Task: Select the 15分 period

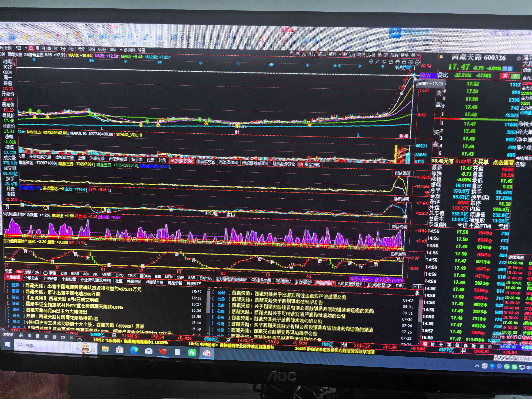Action: [81, 49]
